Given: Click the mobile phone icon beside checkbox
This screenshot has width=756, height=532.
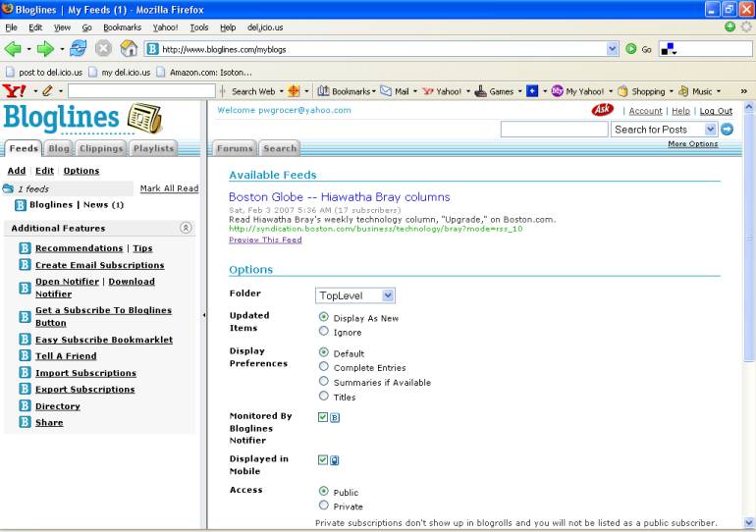Looking at the screenshot, I should 335,460.
